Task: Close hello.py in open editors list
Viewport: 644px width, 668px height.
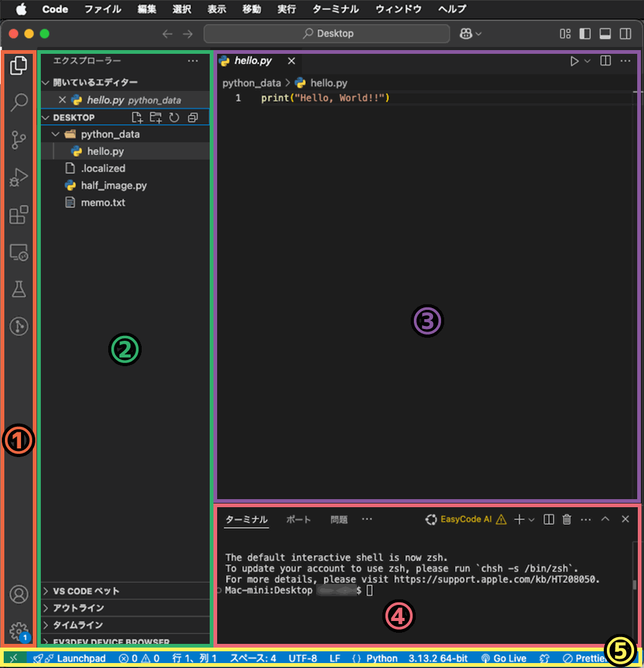Action: 62,100
